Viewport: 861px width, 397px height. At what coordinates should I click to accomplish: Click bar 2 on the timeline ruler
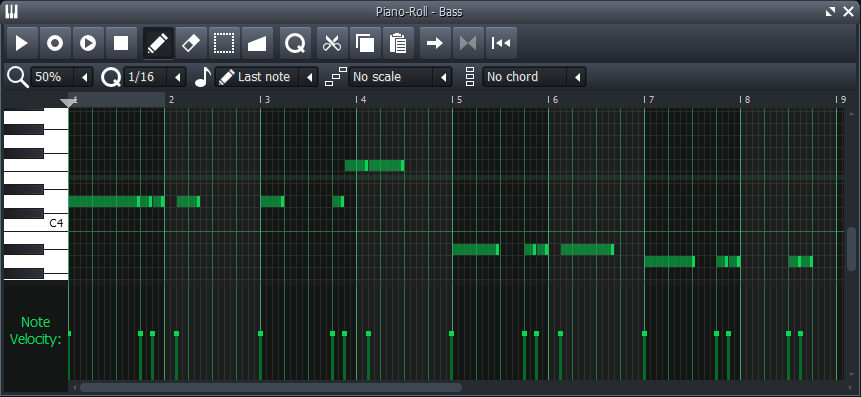[171, 99]
